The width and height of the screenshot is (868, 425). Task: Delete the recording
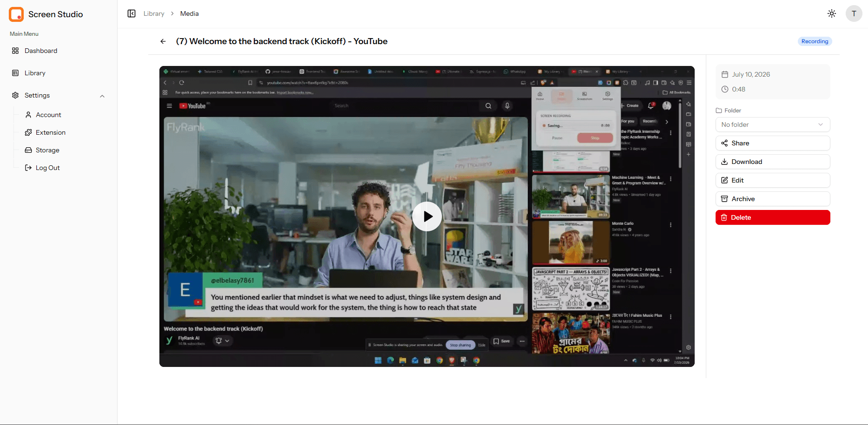[x=773, y=217]
